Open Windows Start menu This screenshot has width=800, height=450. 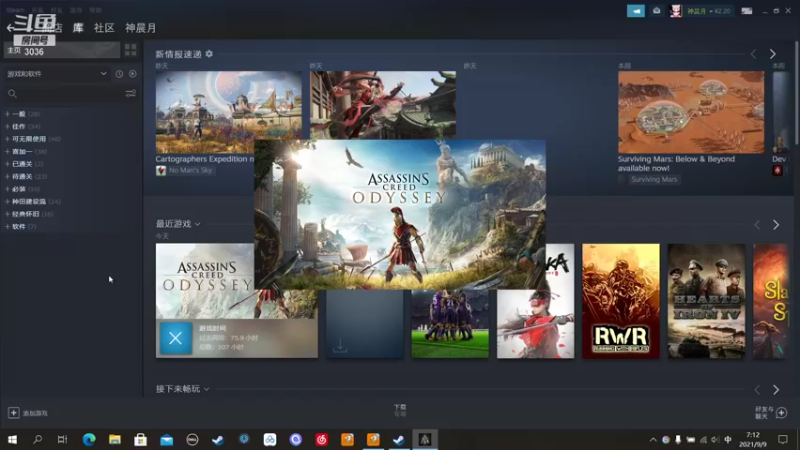[x=12, y=439]
